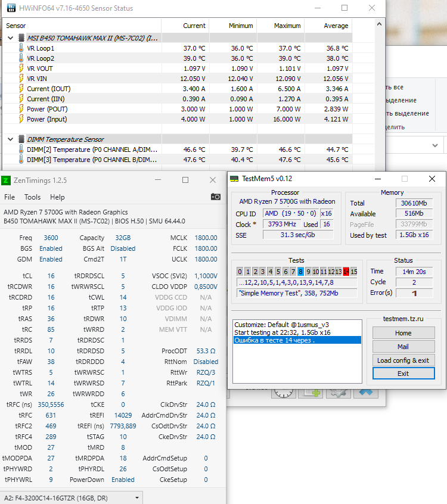The height and width of the screenshot is (504, 447).
Task: Click the DIMM[2] Temperature thermometer icon
Action: (21, 149)
